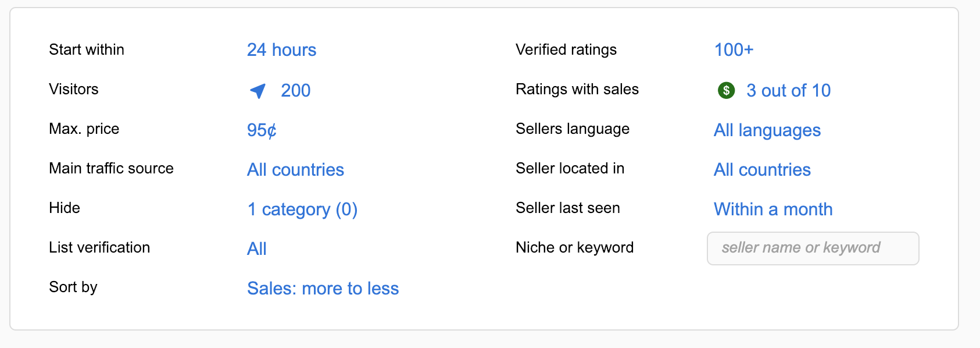Open 'Sales: more to less' sort option
This screenshot has width=980, height=348.
pos(323,288)
